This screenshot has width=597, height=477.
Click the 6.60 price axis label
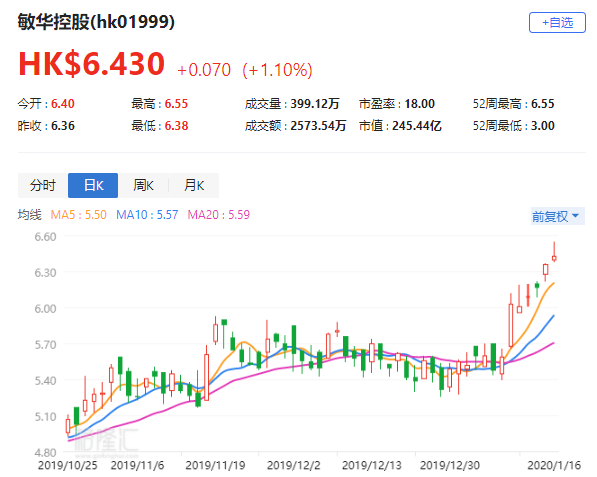pyautogui.click(x=45, y=237)
